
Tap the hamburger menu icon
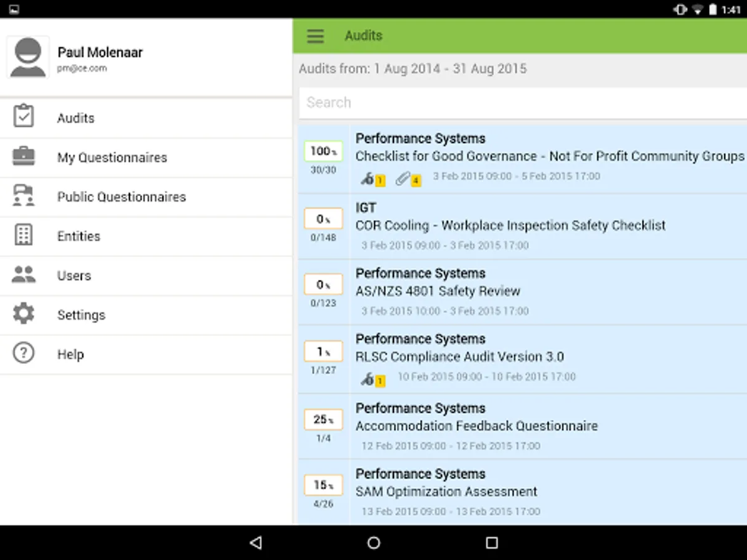316,36
